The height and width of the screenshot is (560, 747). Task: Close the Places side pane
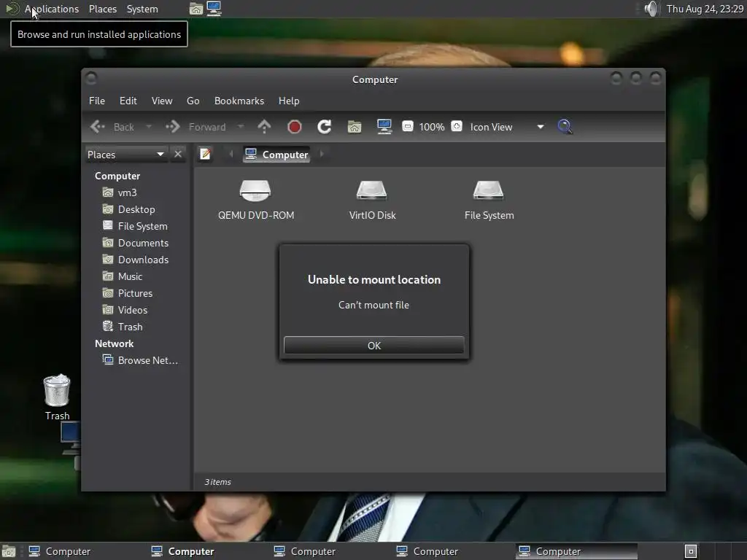[178, 155]
